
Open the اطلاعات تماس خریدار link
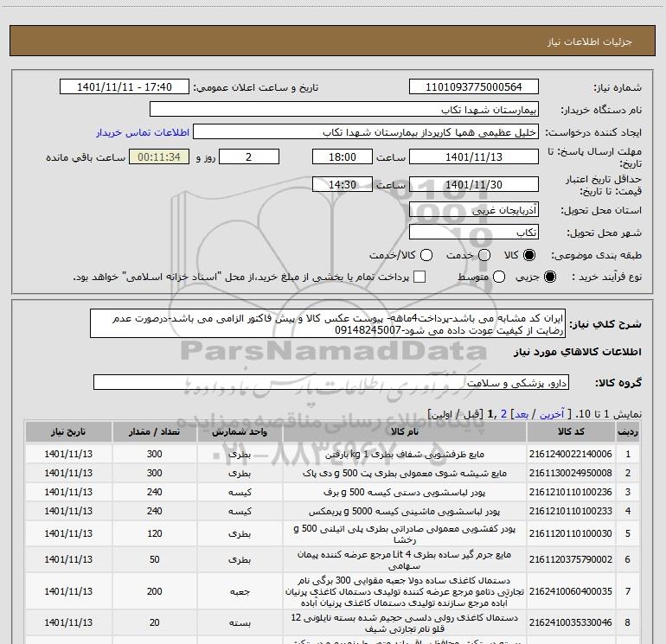click(x=143, y=132)
